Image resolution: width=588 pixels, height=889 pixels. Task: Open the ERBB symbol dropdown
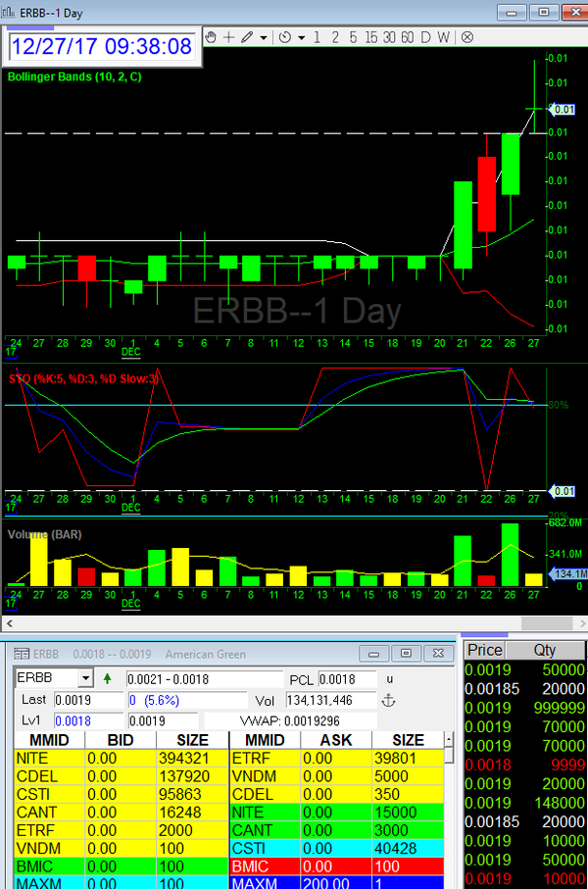[x=84, y=679]
